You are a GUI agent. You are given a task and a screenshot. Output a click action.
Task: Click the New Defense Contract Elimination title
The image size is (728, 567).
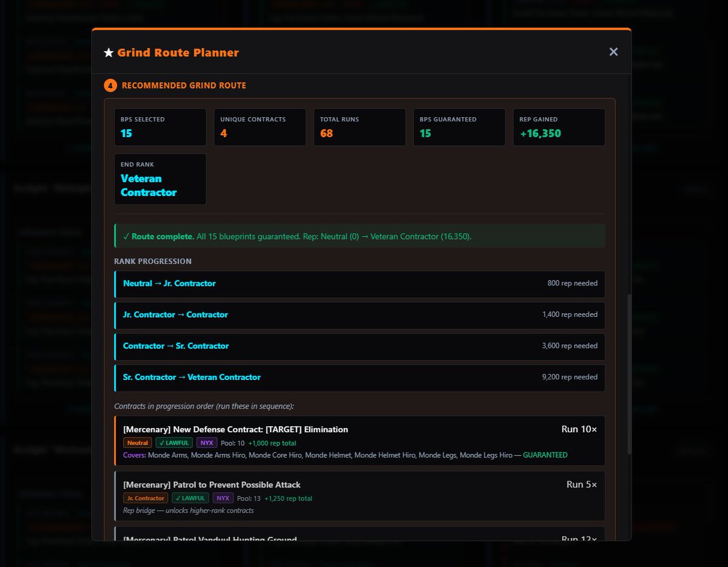tap(235, 430)
